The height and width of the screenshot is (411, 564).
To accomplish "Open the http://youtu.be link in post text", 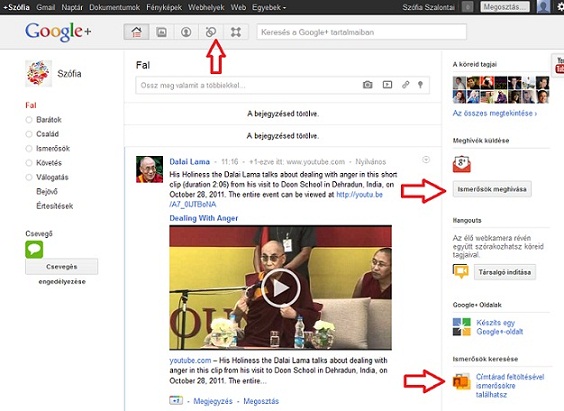I will 276,200.
